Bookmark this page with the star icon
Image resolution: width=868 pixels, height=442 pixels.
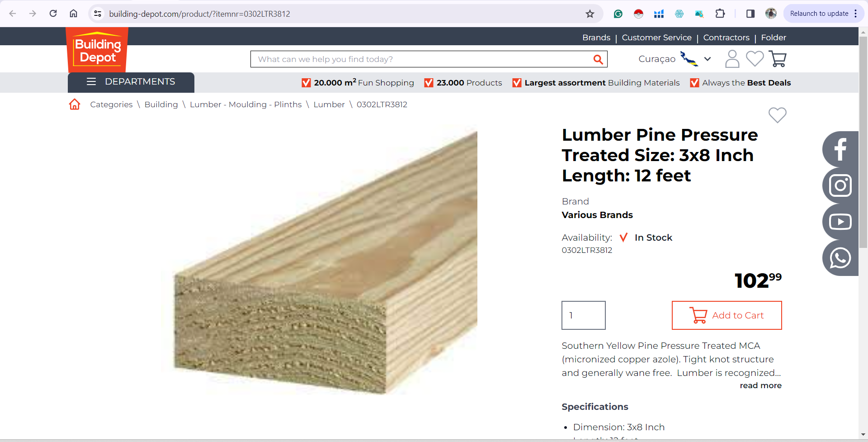(590, 14)
